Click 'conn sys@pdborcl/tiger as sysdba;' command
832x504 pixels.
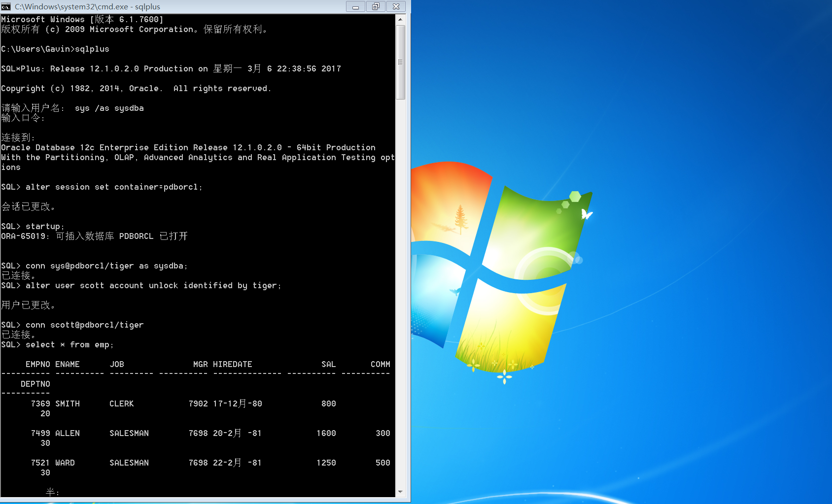coord(106,266)
